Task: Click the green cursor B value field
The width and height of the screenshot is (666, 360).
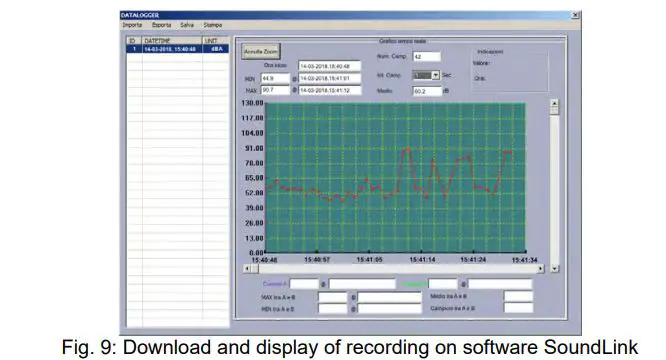Action: pos(443,284)
